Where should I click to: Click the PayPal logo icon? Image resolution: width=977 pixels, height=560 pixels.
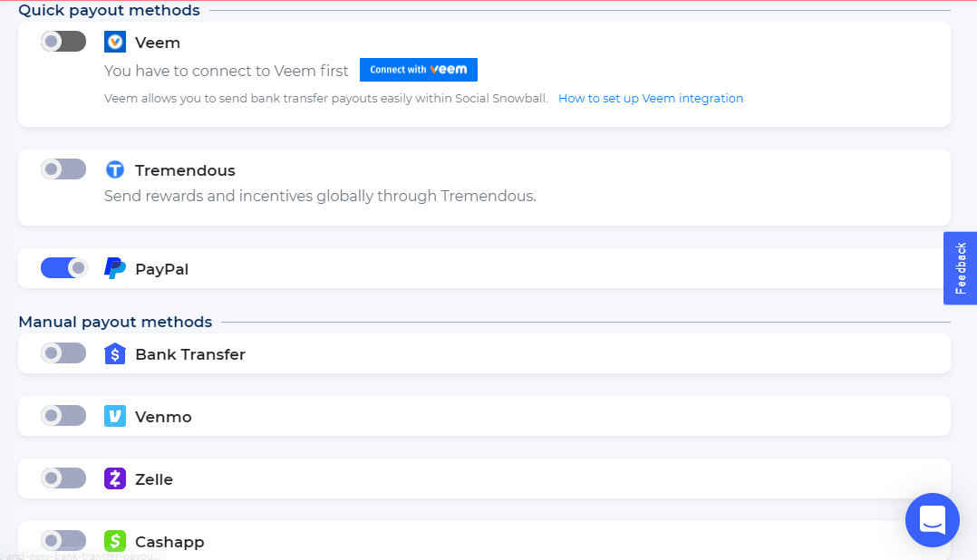click(115, 268)
